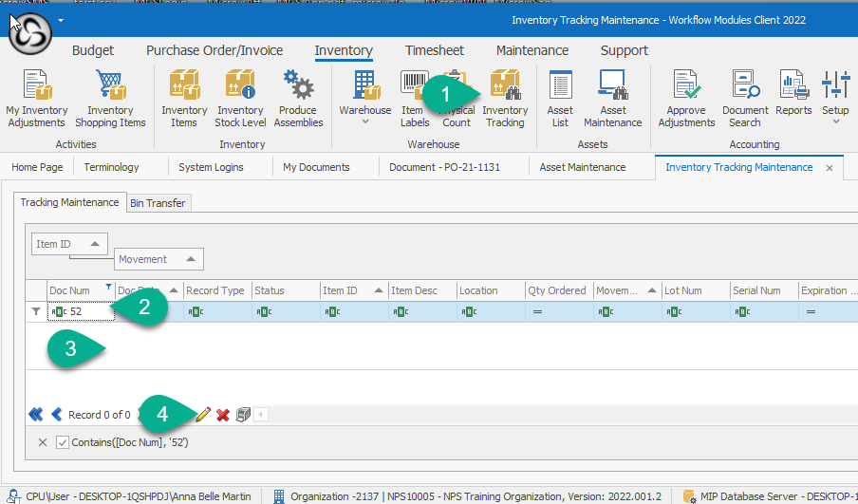
Task: Go to first record arrow
Action: (36, 415)
